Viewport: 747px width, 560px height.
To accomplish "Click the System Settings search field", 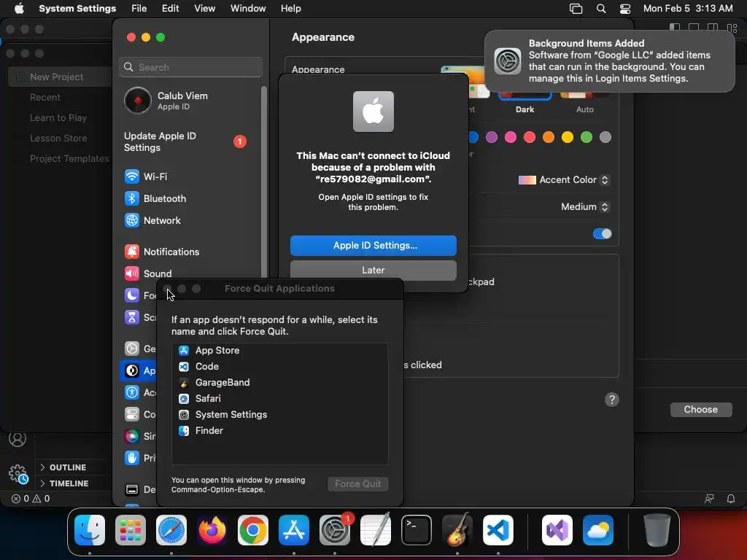I will click(x=190, y=67).
